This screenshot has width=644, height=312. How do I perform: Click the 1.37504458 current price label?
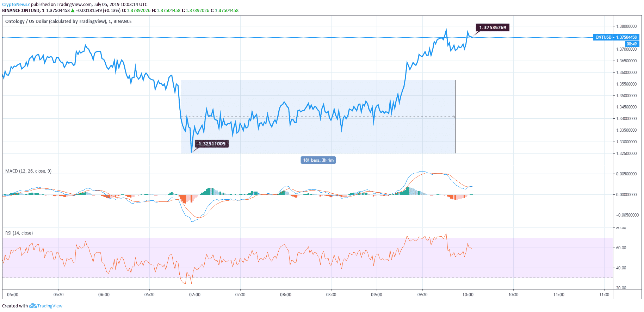click(x=626, y=37)
